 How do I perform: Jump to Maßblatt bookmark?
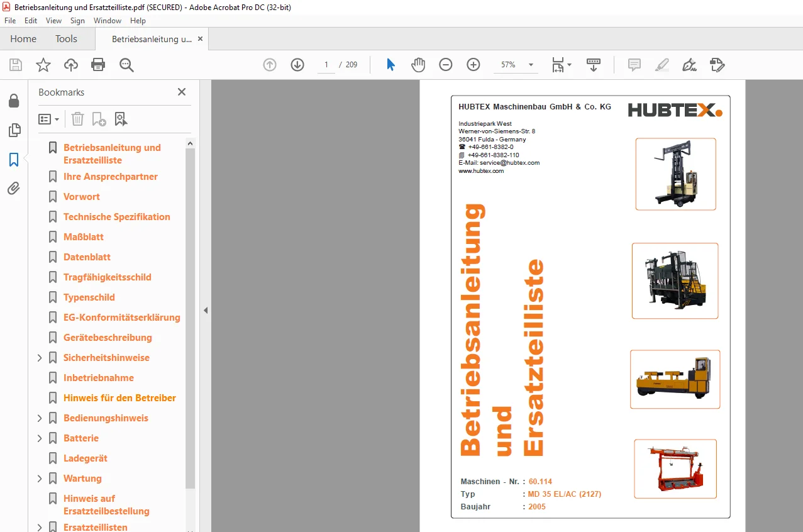pyautogui.click(x=84, y=237)
